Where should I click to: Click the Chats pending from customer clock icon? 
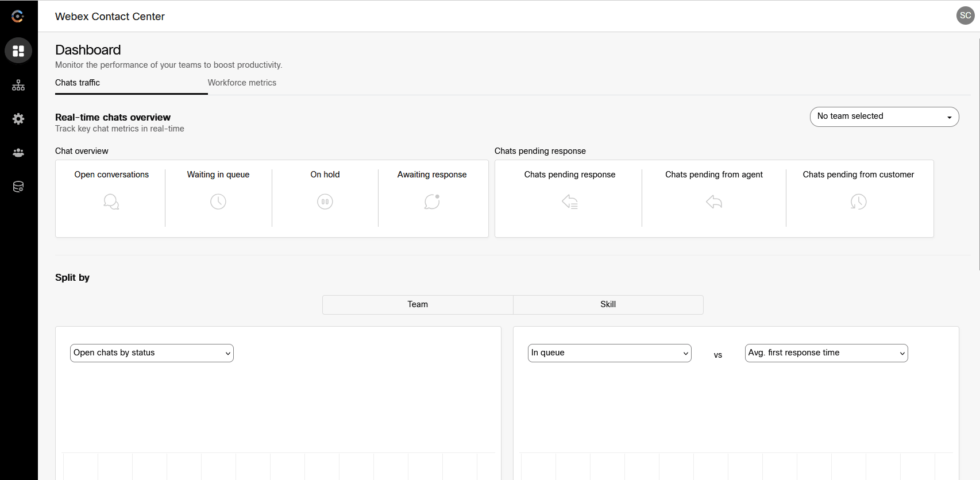[858, 202]
